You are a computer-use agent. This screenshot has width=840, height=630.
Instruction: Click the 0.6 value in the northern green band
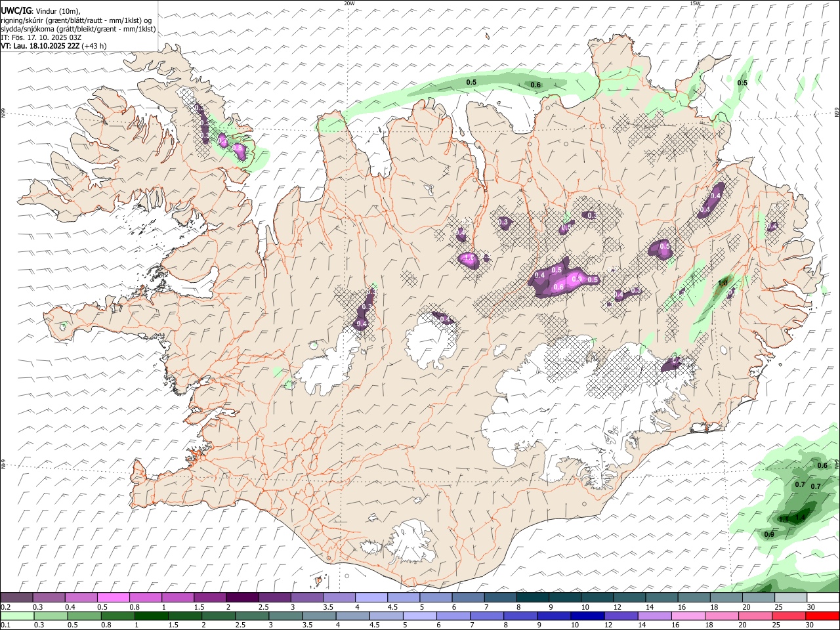click(535, 85)
